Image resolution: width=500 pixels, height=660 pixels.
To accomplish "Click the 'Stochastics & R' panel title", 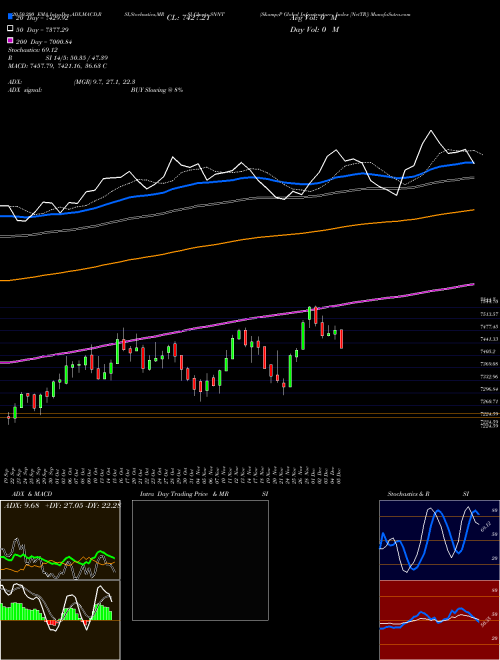I will pyautogui.click(x=408, y=494).
